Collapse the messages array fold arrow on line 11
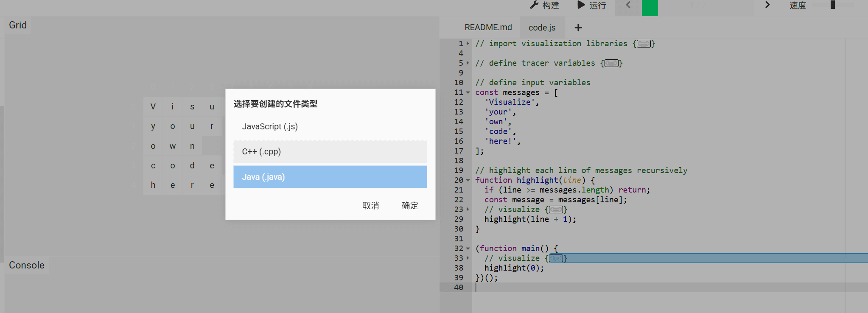The image size is (868, 313). click(x=468, y=92)
